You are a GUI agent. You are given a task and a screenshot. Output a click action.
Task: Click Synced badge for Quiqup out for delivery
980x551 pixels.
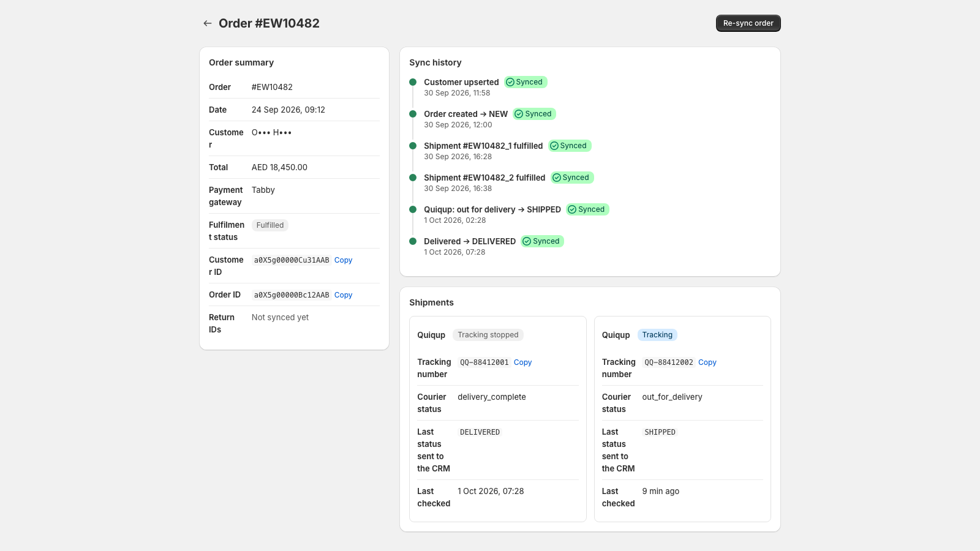pos(587,209)
